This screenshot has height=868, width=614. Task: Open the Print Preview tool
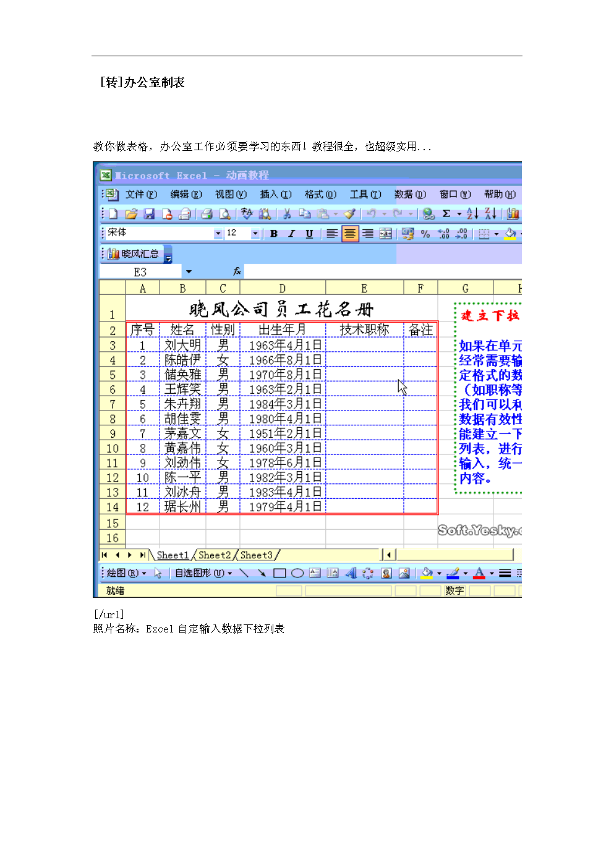coord(225,214)
